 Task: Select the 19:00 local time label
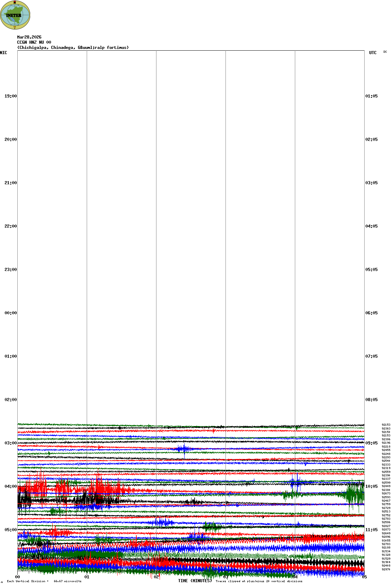coord(10,96)
